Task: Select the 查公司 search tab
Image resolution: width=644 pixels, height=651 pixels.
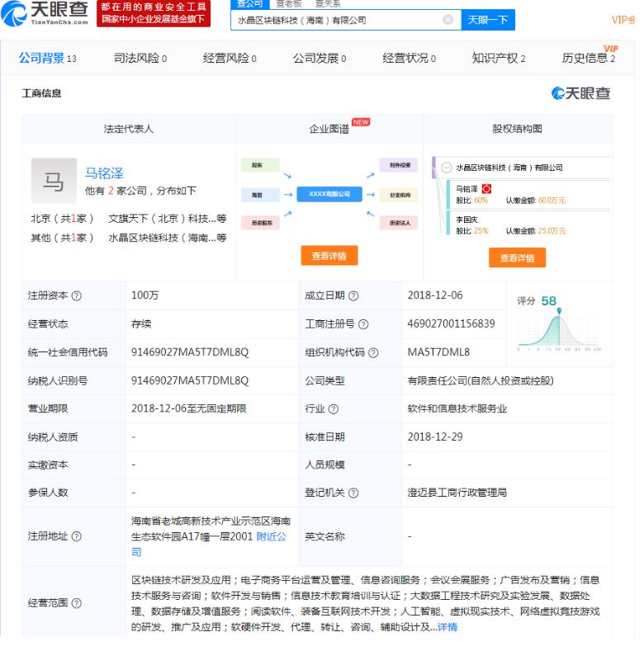Action: click(250, 4)
